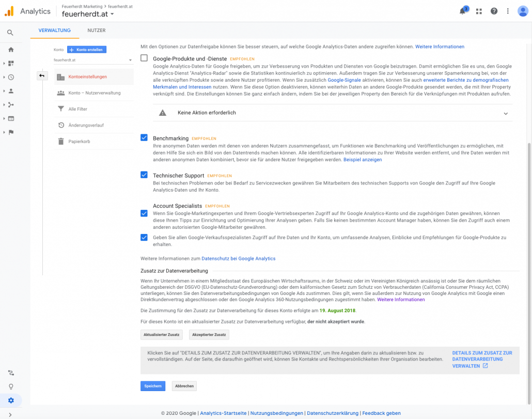Click the warning triangle icon
This screenshot has width=532, height=419.
(x=163, y=113)
